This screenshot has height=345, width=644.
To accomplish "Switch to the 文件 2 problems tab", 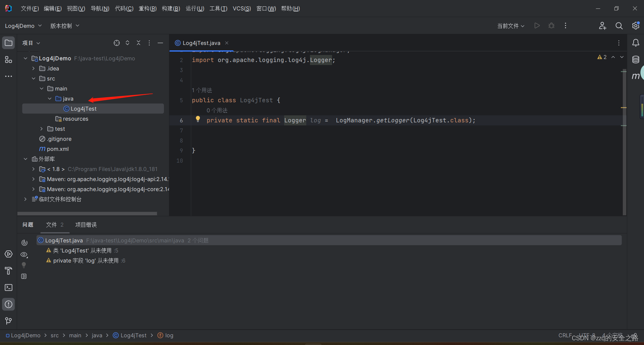I will tap(55, 225).
